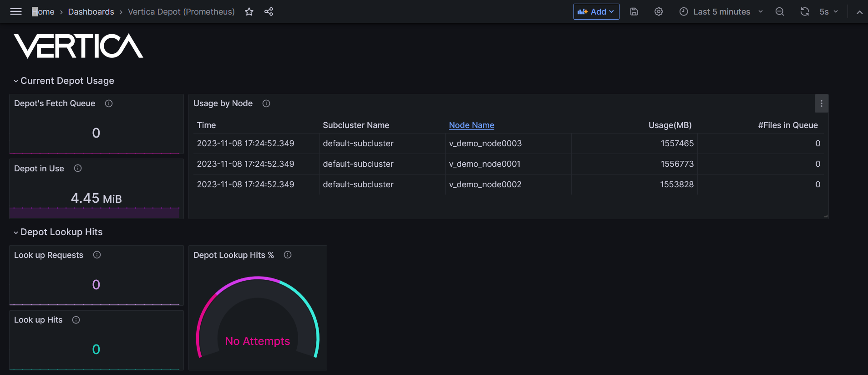The width and height of the screenshot is (868, 375).
Task: Open the Add dropdown
Action: point(596,12)
